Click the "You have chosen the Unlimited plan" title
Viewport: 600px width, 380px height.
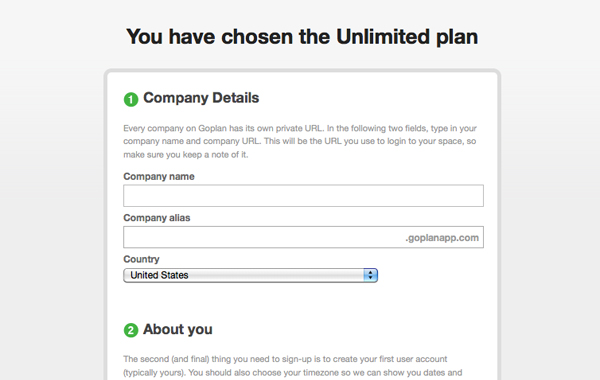pos(302,37)
